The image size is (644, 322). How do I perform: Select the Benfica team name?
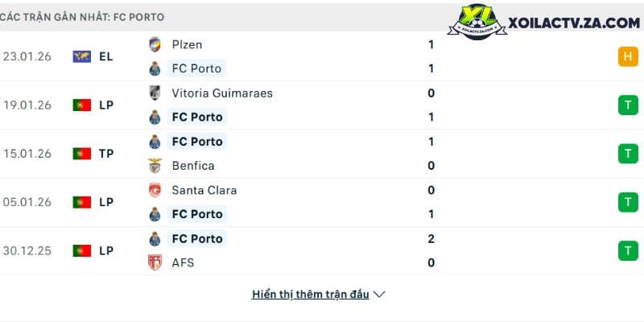click(x=193, y=166)
